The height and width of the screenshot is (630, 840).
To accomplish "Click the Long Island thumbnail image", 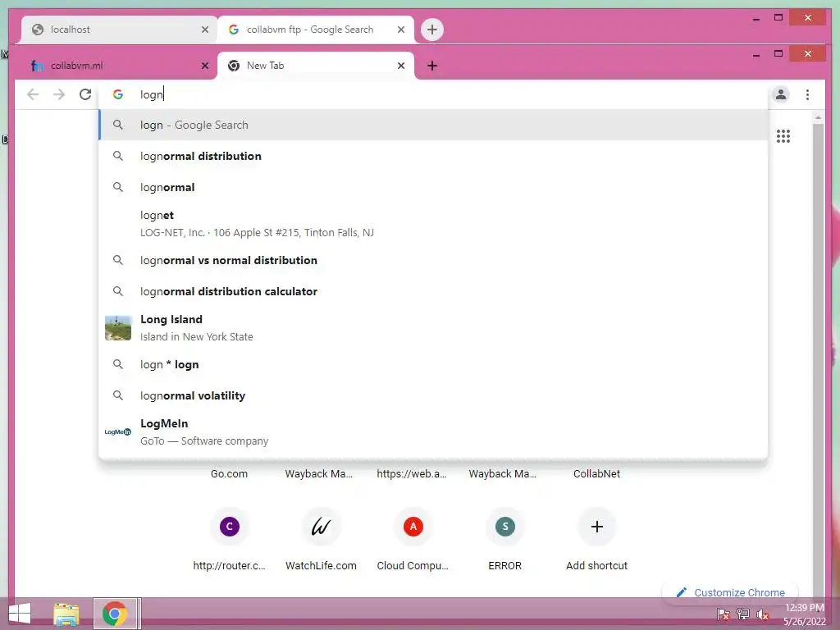I will click(x=118, y=328).
